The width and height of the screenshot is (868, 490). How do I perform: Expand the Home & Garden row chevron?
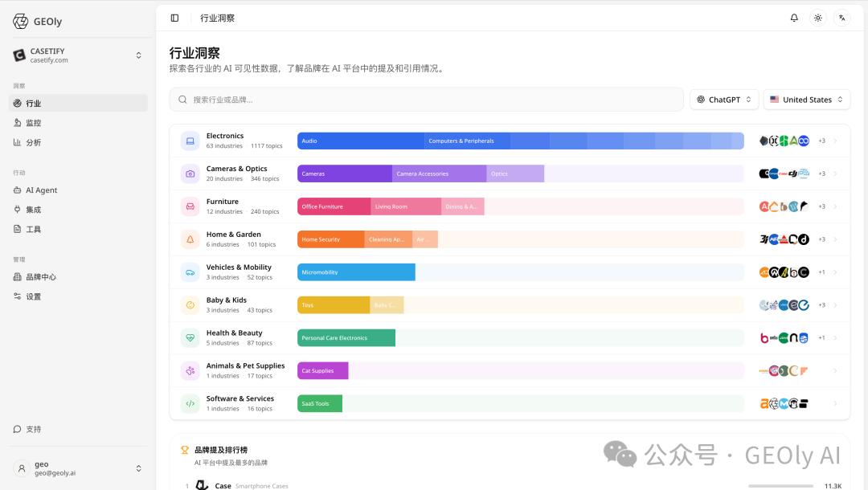(x=835, y=239)
